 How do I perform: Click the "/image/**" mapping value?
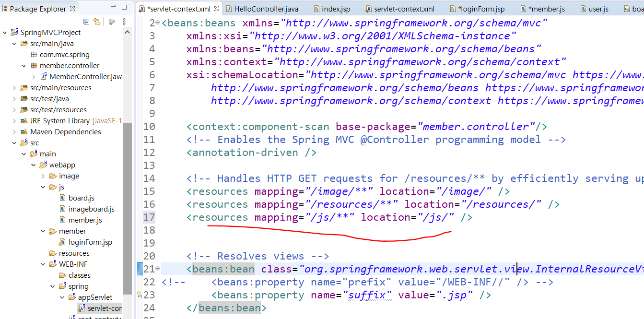pyautogui.click(x=339, y=191)
